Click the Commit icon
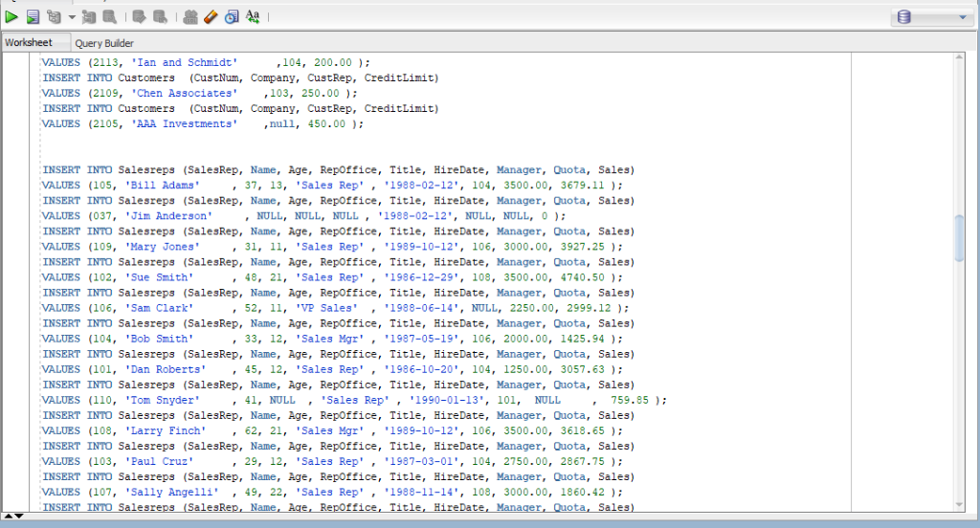Image resolution: width=980 pixels, height=528 pixels. 139,17
